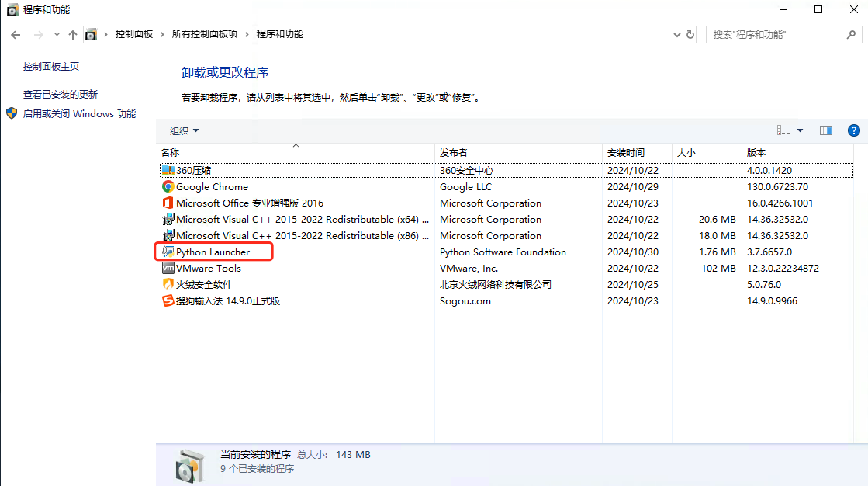Expand chevron before 控制面板 in breadcrumb
868x486 pixels.
pyautogui.click(x=105, y=34)
